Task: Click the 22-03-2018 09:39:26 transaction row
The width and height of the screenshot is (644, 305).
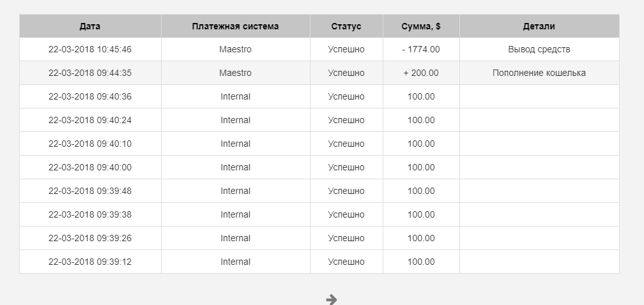Action: tap(90, 238)
